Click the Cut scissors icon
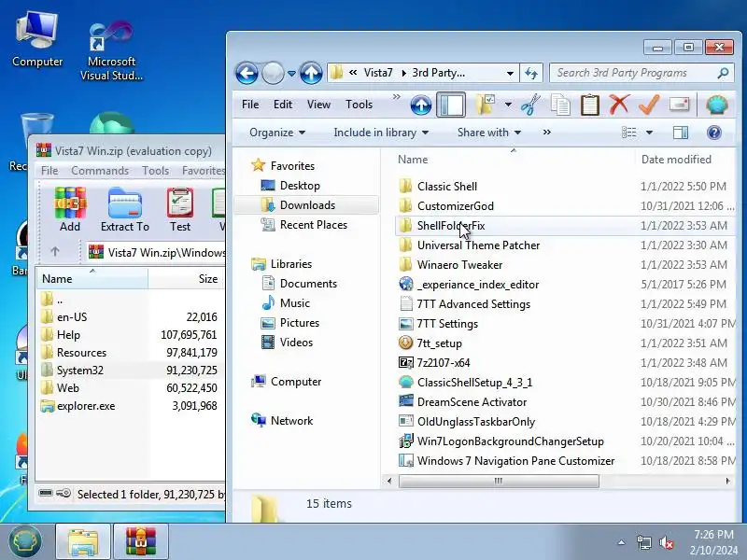The image size is (747, 560). click(530, 105)
